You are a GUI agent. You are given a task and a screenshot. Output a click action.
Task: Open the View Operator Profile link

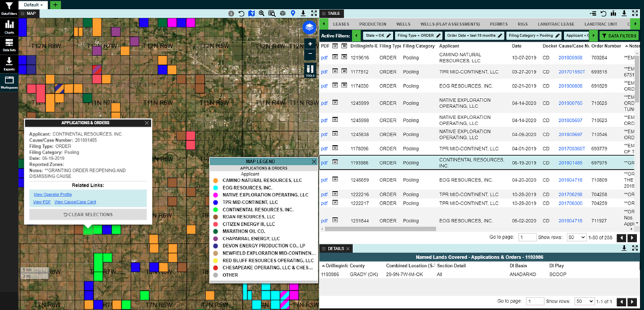[x=52, y=194]
